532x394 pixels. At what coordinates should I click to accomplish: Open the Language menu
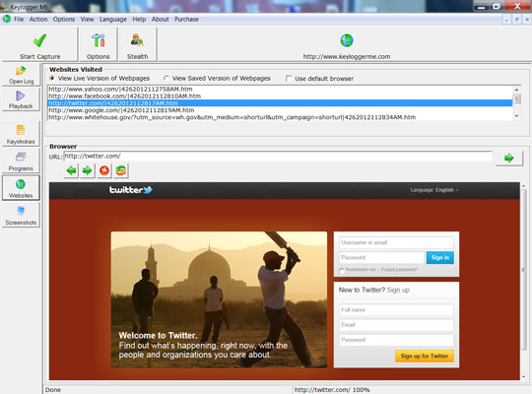tap(113, 20)
